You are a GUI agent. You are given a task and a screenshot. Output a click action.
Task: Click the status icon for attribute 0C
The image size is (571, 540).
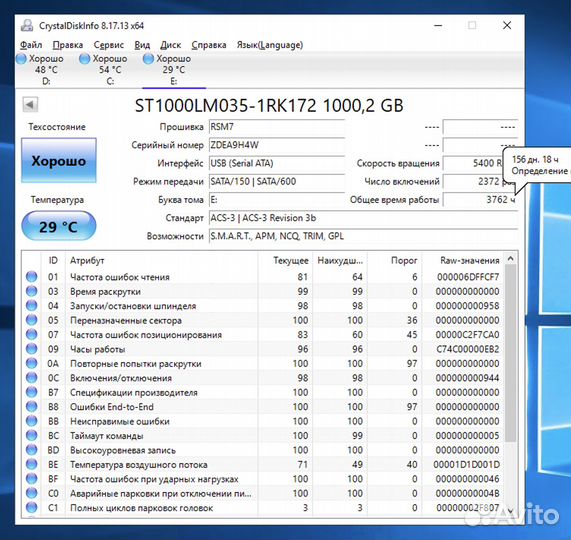point(32,378)
